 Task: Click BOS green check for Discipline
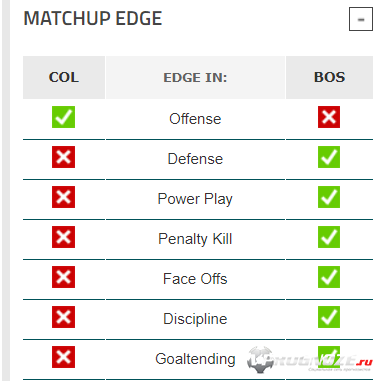tap(329, 317)
